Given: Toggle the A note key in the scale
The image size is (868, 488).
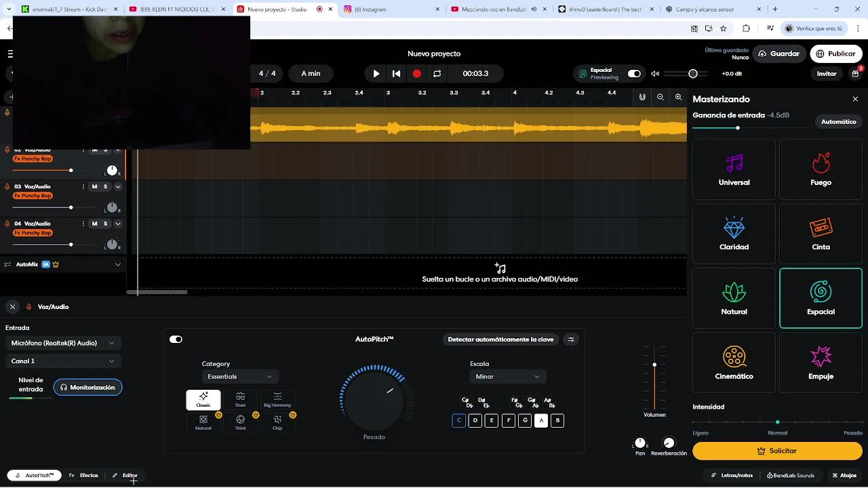Looking at the screenshot, I should (541, 421).
